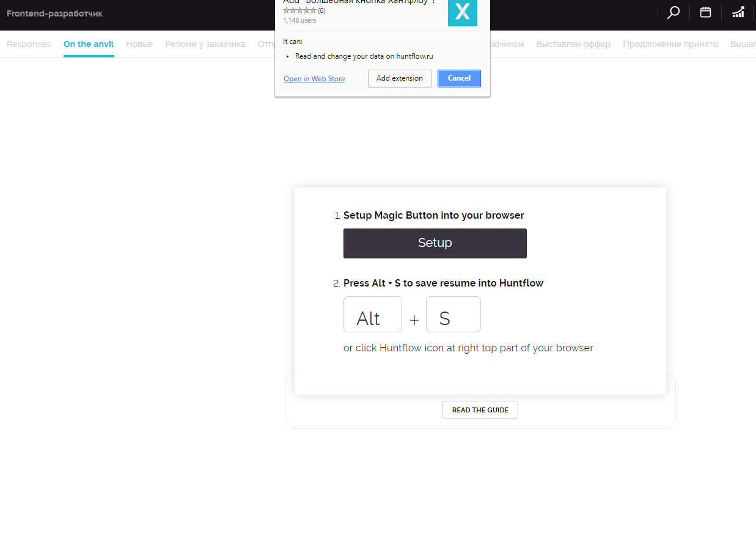This screenshot has width=756, height=548.
Task: Select the On the anvil tab
Action: (x=89, y=44)
